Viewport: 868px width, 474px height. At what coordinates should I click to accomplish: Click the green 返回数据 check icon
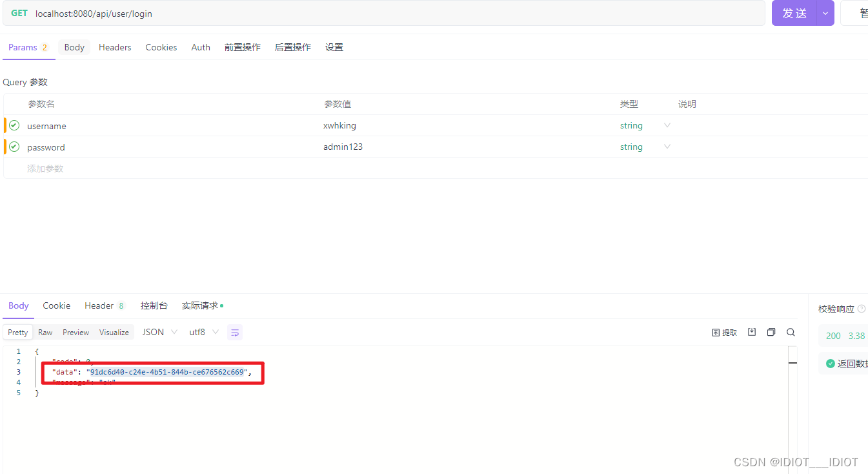tap(830, 364)
